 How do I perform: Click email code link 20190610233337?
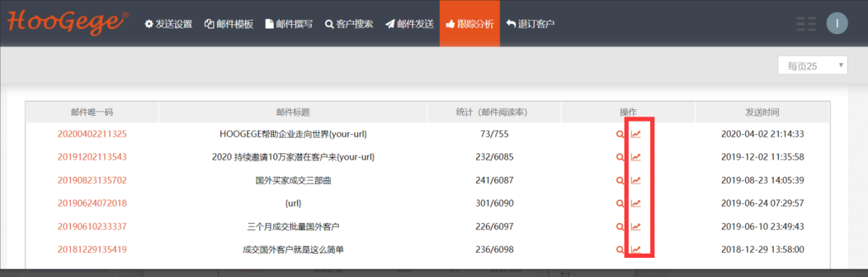click(92, 227)
